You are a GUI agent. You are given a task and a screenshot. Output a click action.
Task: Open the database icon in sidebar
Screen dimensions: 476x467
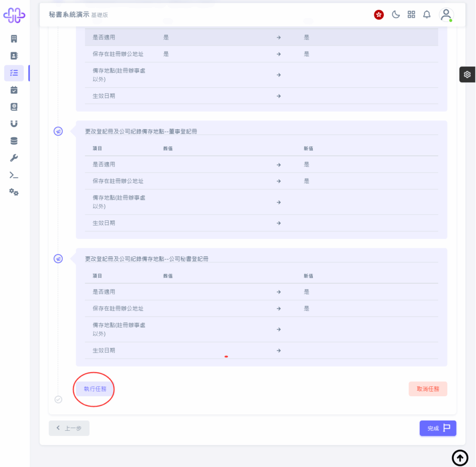click(x=14, y=140)
